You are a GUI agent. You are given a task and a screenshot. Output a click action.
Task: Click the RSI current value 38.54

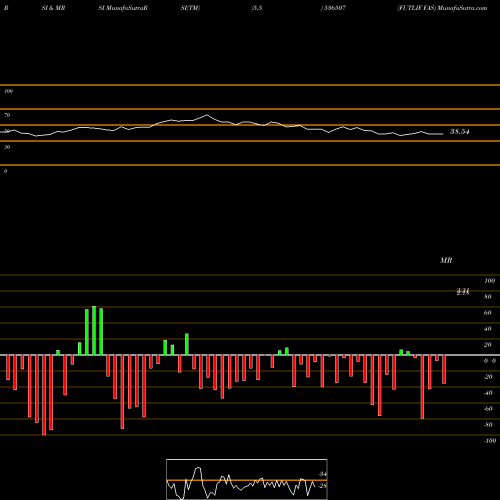point(460,132)
